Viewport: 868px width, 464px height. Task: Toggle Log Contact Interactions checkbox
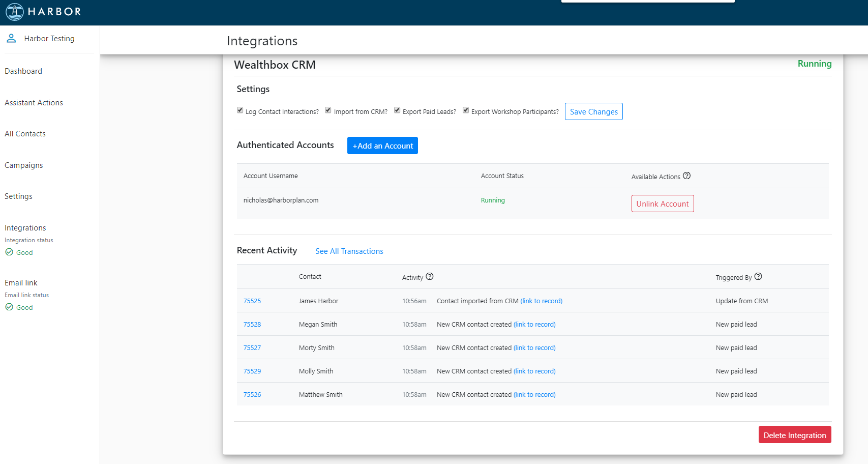[240, 110]
